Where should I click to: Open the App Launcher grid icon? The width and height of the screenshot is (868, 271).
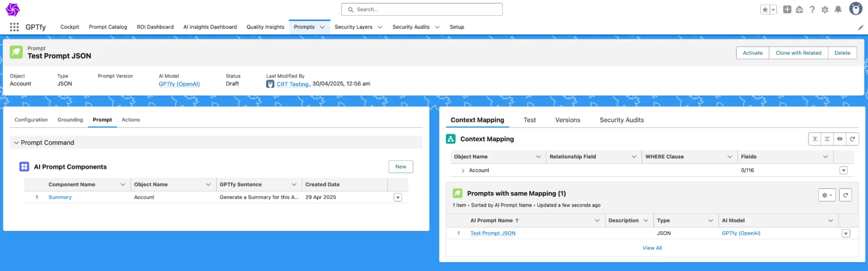pos(14,27)
